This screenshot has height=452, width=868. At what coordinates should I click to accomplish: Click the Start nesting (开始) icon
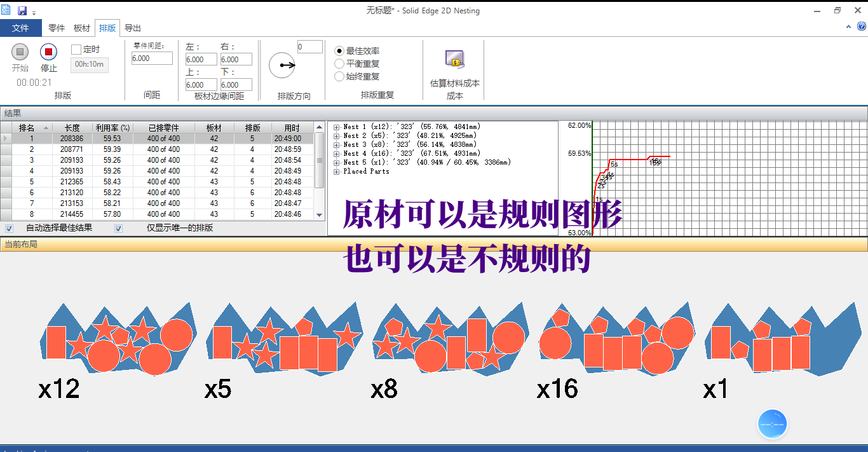click(x=20, y=52)
